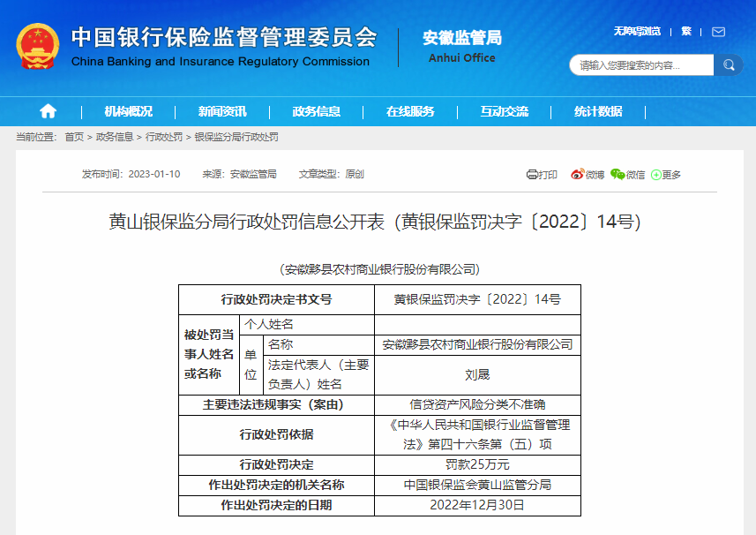756x535 pixels.
Task: Click the 信贷资产风险分类不准确 cell
Action: tap(477, 404)
